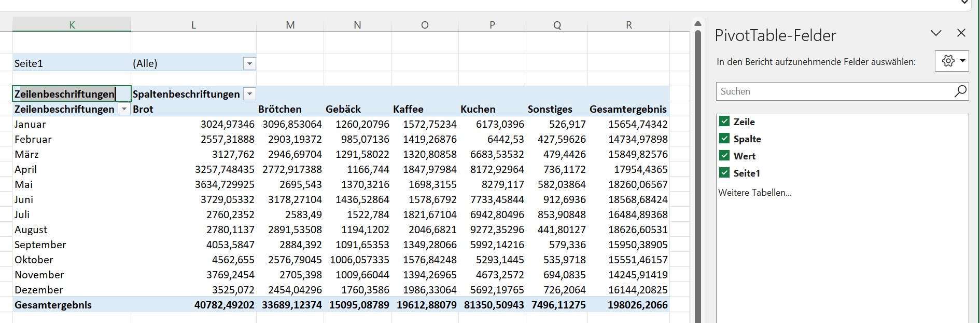Image resolution: width=980 pixels, height=323 pixels.
Task: Click the search magnifier icon in PivotTable-Felder
Action: pos(960,91)
